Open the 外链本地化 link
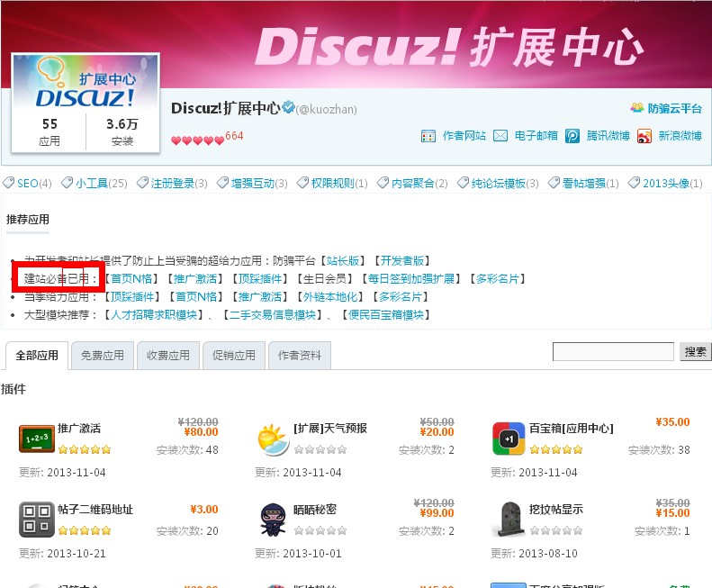This screenshot has width=712, height=588. [330, 297]
